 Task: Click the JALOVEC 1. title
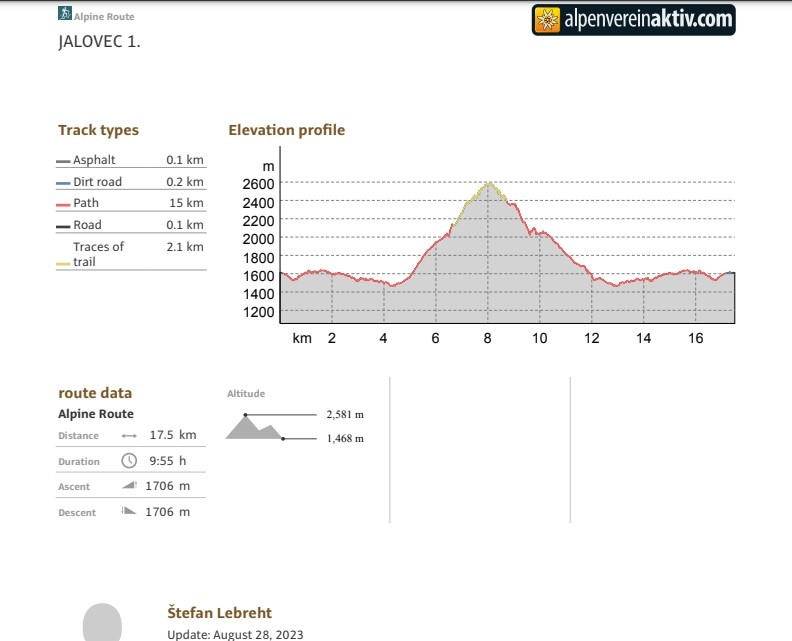pos(100,41)
